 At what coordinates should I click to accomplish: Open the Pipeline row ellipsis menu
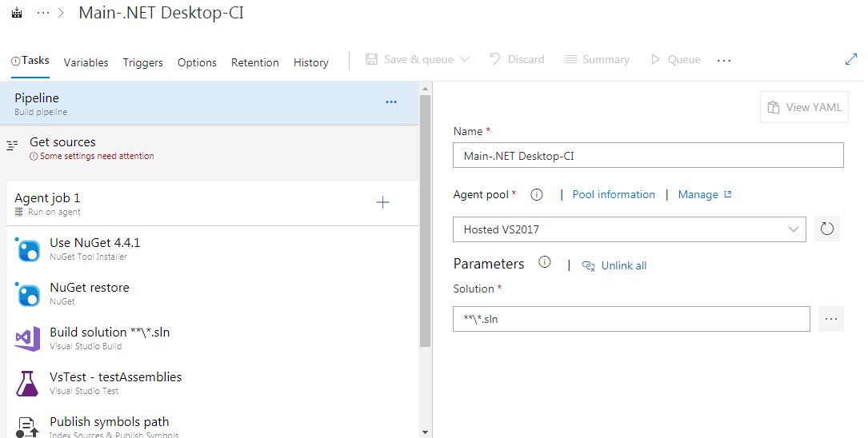[x=391, y=102]
